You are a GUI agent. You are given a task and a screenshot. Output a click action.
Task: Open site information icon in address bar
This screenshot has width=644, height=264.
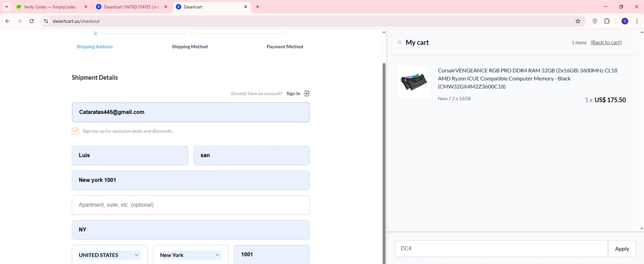coord(46,21)
